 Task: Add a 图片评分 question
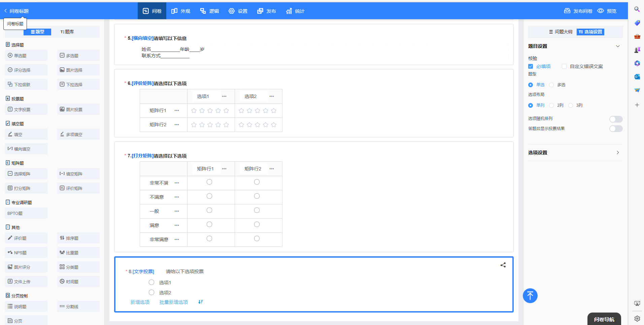pos(26,267)
